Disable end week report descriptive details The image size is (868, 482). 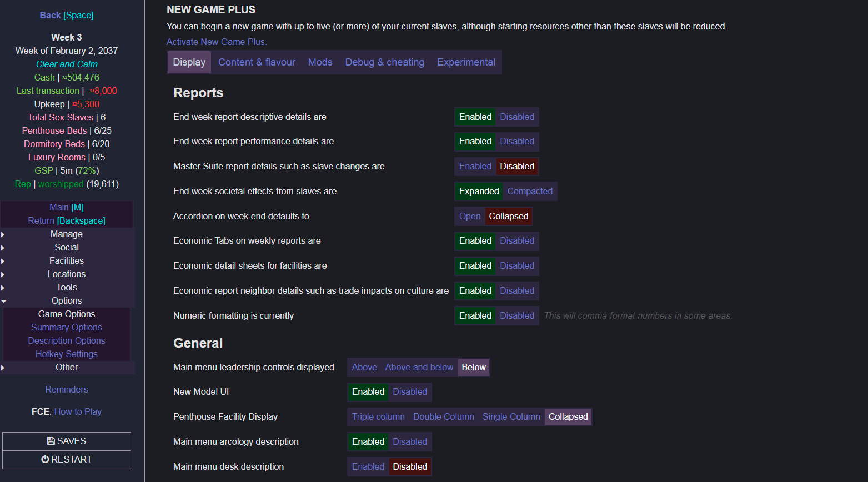(x=516, y=117)
